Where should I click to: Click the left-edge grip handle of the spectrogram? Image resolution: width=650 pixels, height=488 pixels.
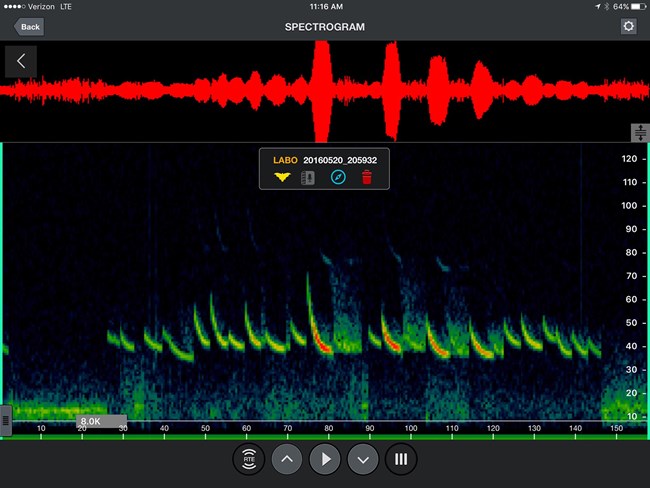click(6, 421)
